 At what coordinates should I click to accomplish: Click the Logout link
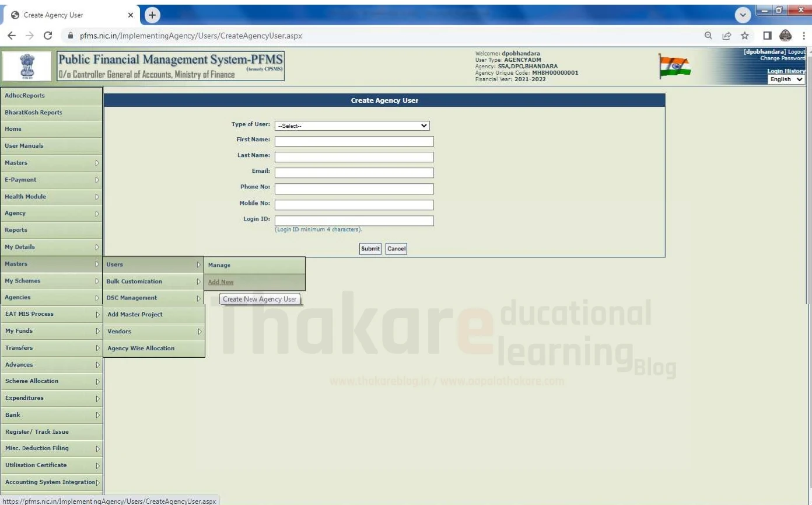point(796,52)
